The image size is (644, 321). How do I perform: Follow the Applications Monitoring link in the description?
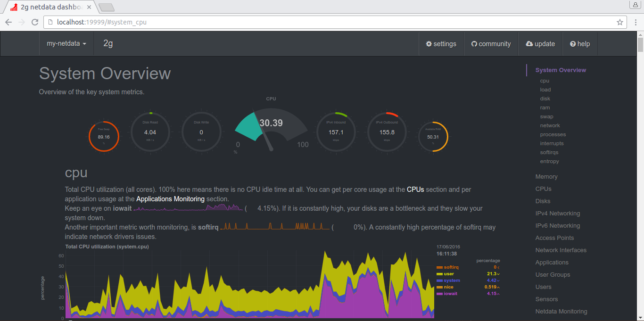(x=171, y=199)
